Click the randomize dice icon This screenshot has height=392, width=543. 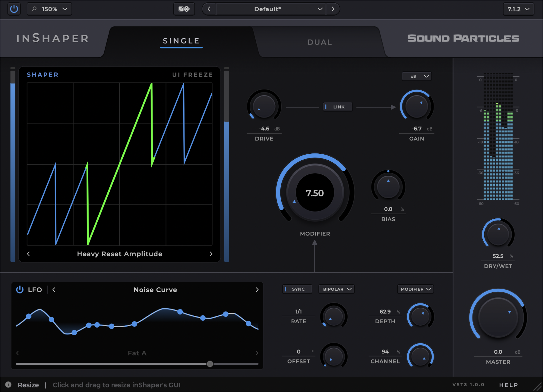pos(184,9)
